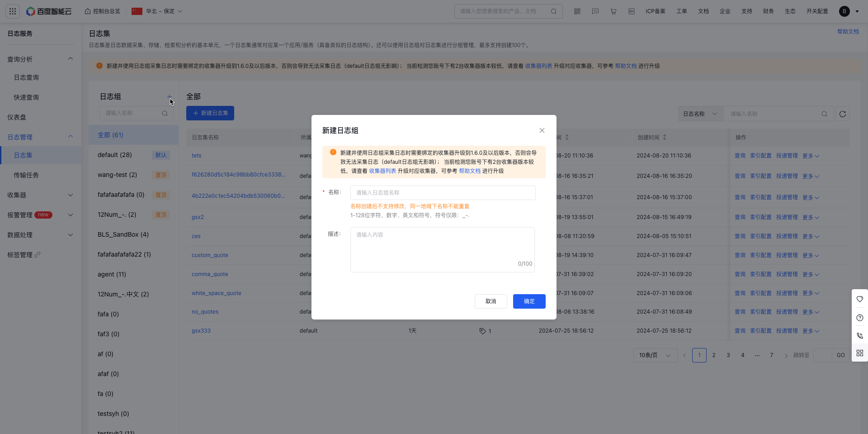Select default (28) log group
868x434 pixels.
[x=133, y=155]
